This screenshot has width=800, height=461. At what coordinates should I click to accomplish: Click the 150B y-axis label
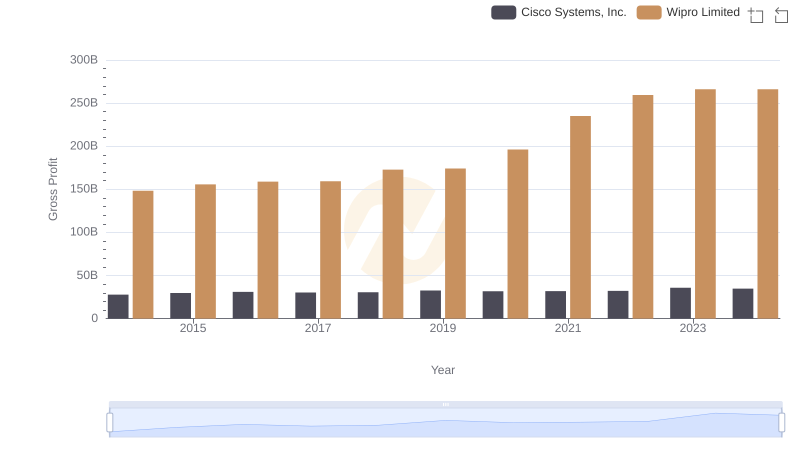84,189
